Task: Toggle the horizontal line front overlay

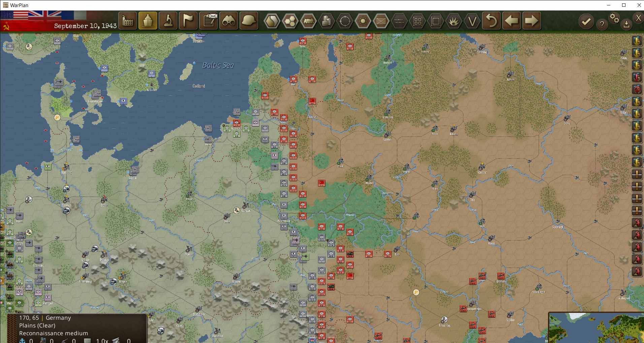Action: pos(399,21)
